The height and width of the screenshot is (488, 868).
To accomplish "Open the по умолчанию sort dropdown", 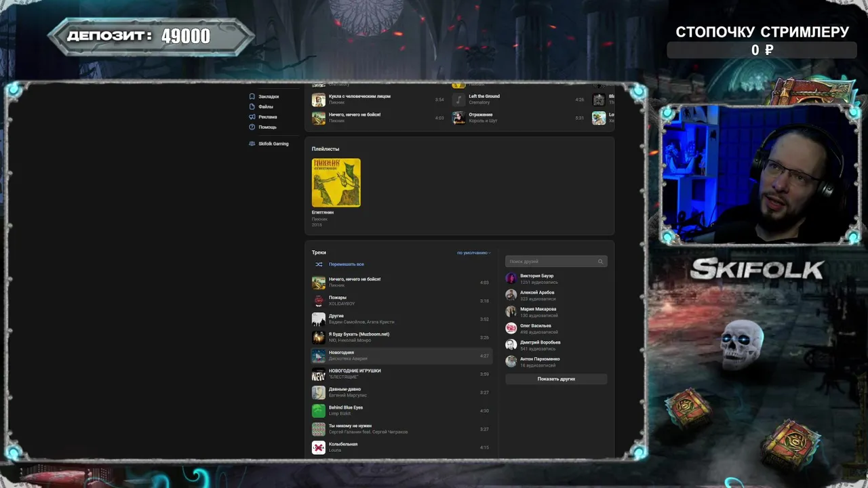I will [474, 253].
